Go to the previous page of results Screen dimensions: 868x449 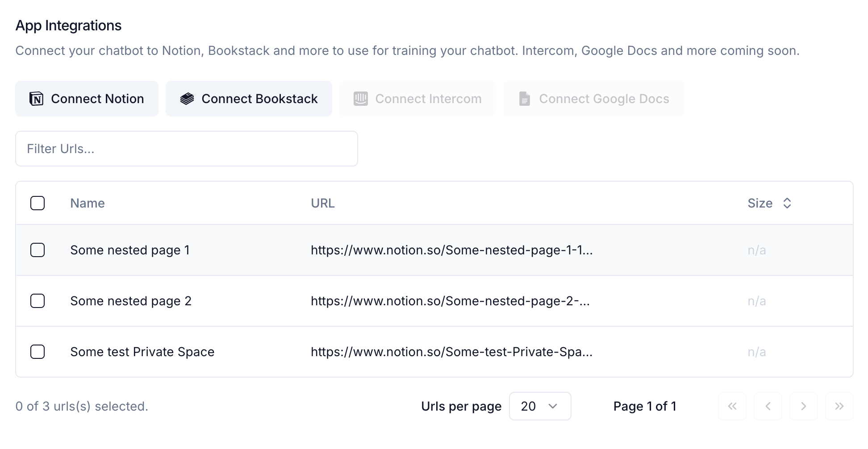(x=768, y=406)
